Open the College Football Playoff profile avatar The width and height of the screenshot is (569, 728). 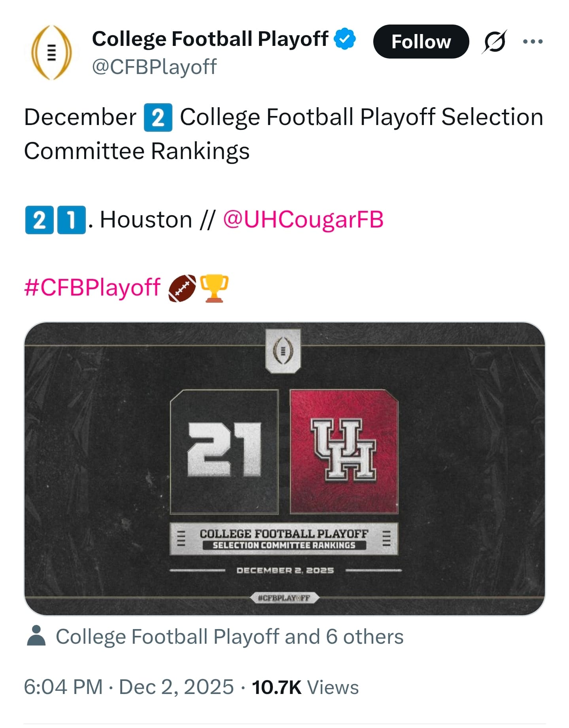[52, 53]
